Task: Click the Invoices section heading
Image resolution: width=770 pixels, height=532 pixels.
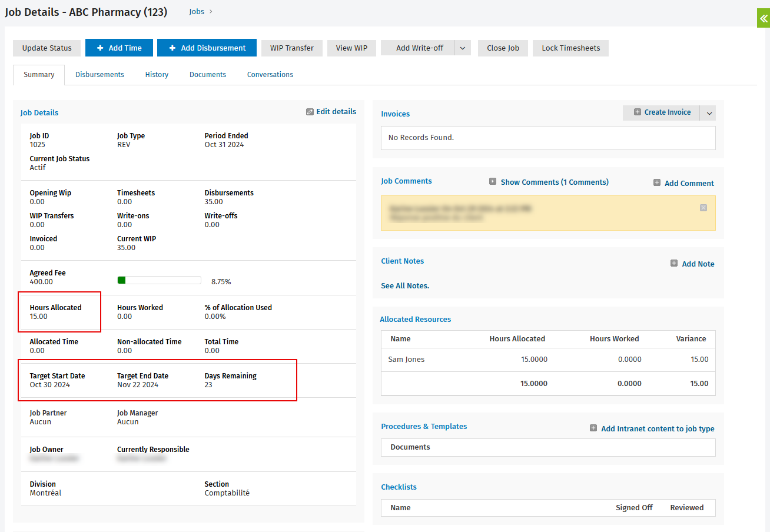Action: tap(396, 114)
